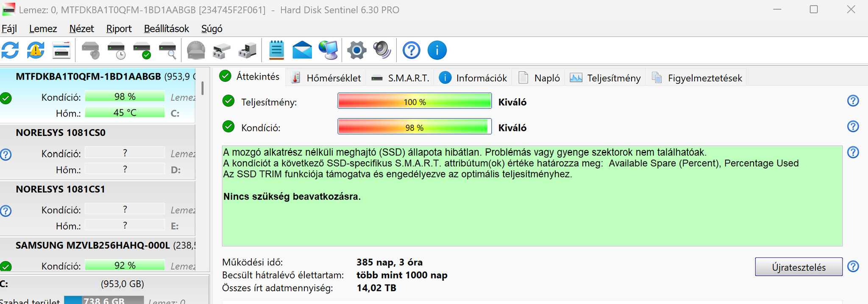The height and width of the screenshot is (304, 868).
Task: Open the Figyelmeztetések tab
Action: click(697, 78)
